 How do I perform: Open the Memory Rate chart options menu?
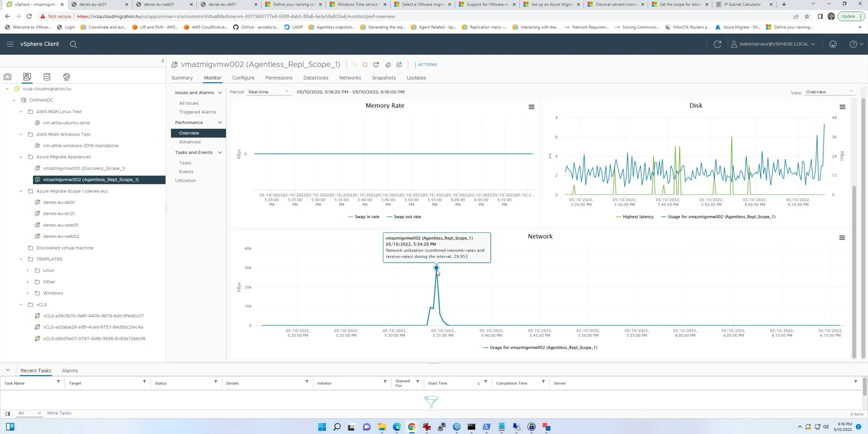(531, 107)
